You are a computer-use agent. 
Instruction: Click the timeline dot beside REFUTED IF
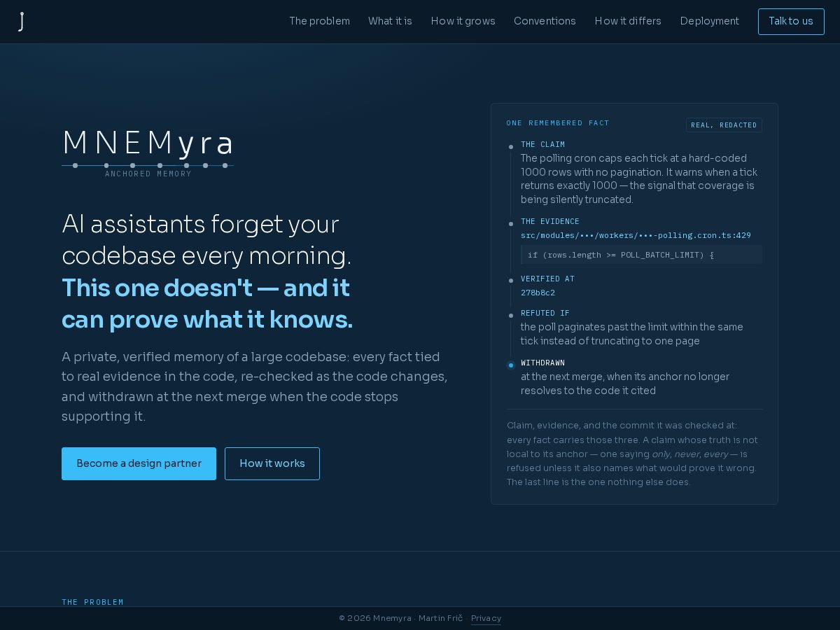tap(511, 316)
